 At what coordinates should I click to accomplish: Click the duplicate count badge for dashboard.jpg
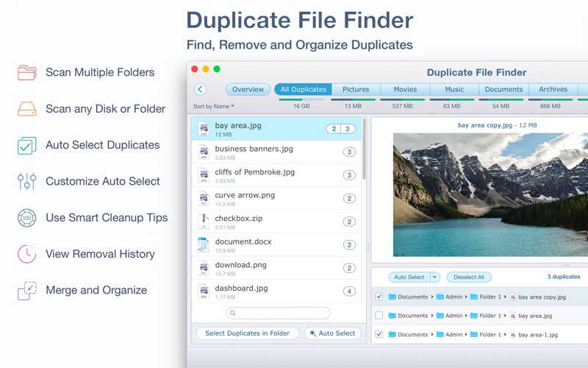349,291
